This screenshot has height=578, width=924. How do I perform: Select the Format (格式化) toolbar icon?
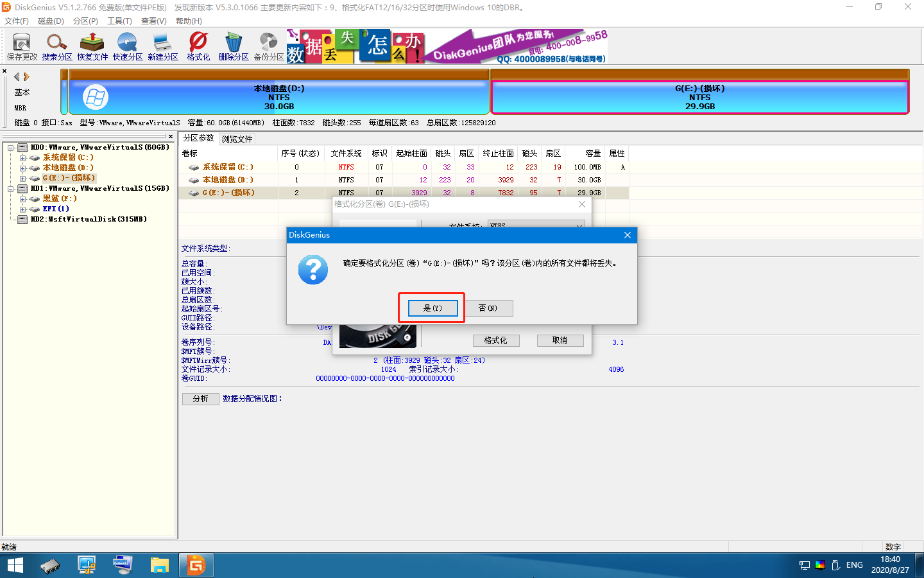pos(198,47)
